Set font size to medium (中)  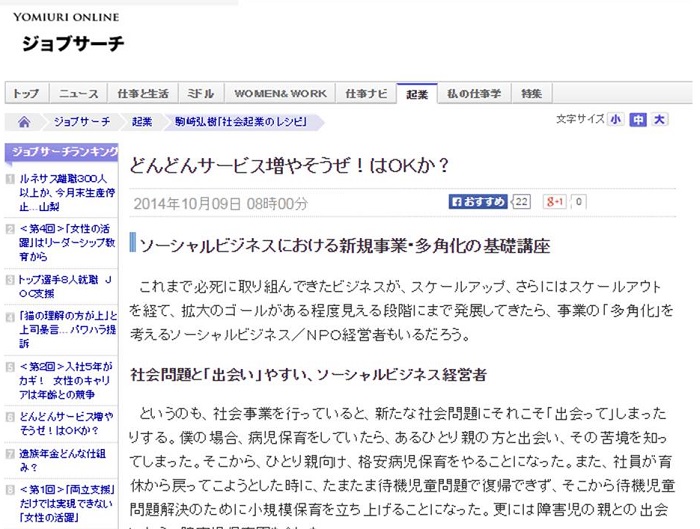(638, 120)
